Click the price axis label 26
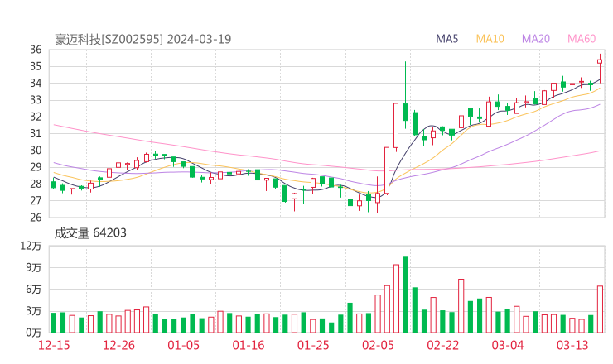This screenshot has width=613, height=364. pyautogui.click(x=36, y=218)
